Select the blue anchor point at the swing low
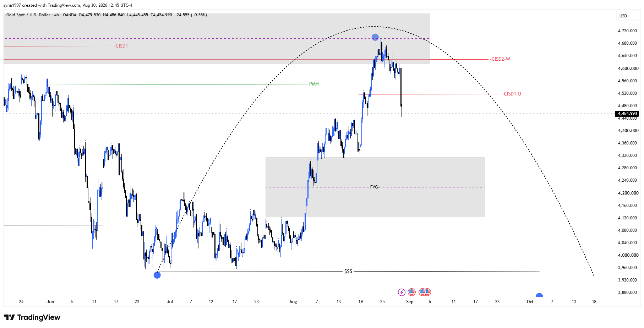Viewport: 644px width, 328px height. pos(157,275)
